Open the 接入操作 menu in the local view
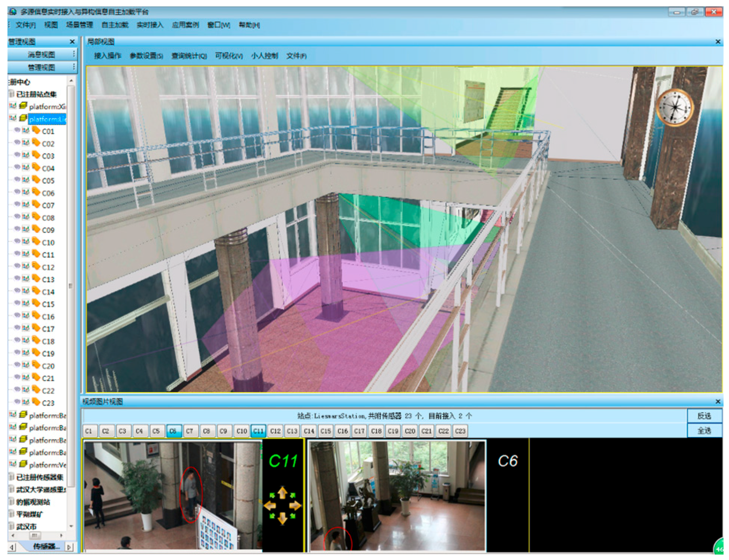 107,56
